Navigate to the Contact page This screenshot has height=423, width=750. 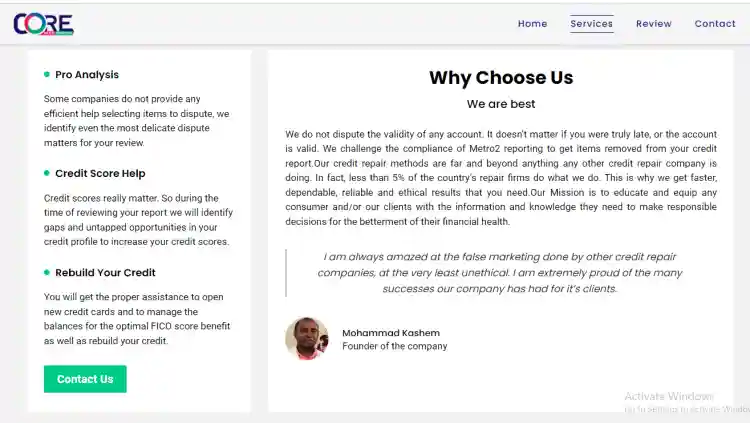pyautogui.click(x=715, y=24)
